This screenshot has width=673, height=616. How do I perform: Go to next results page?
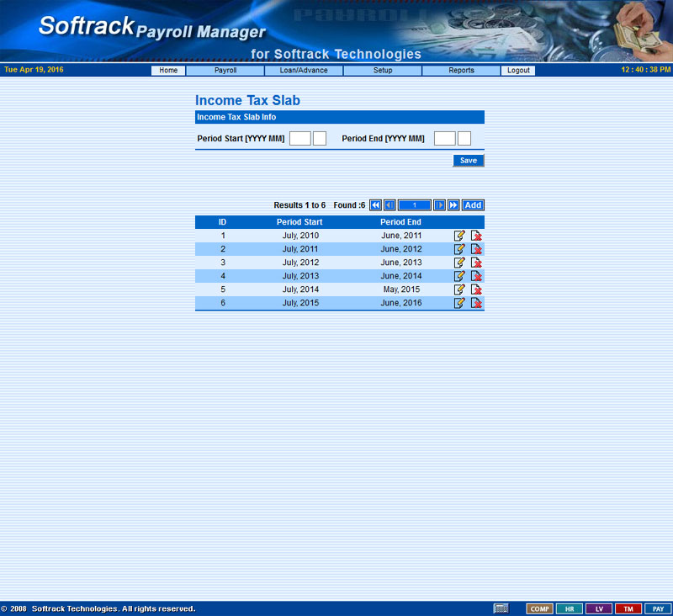439,205
